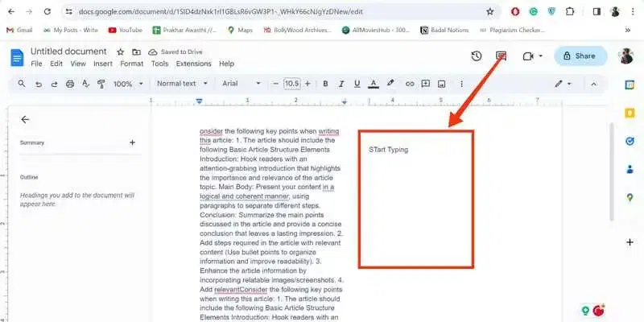
Task: Open more toolbar options
Action: [461, 84]
